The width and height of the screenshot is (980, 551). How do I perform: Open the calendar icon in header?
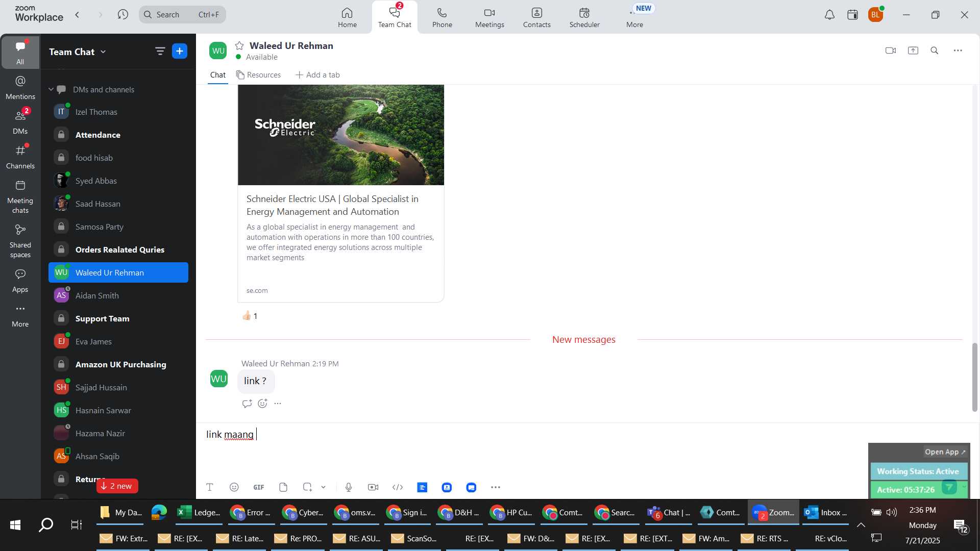[852, 15]
